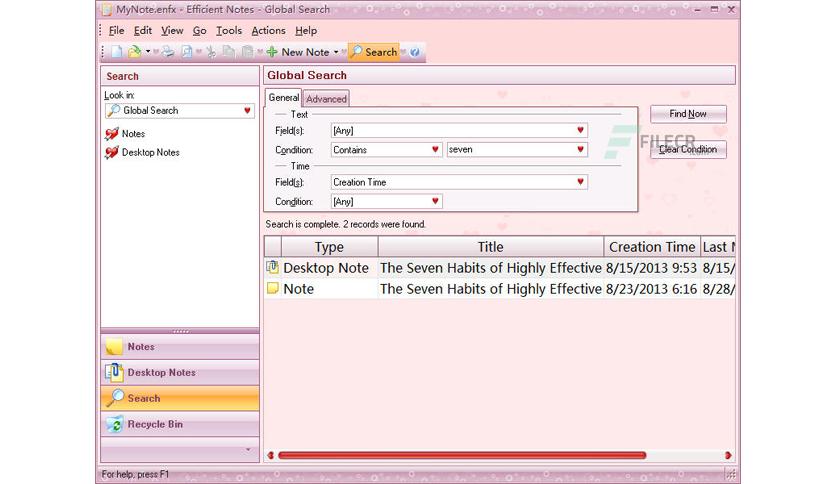The width and height of the screenshot is (836, 484).
Task: Click the MyNote app icon in title bar
Action: [x=107, y=9]
